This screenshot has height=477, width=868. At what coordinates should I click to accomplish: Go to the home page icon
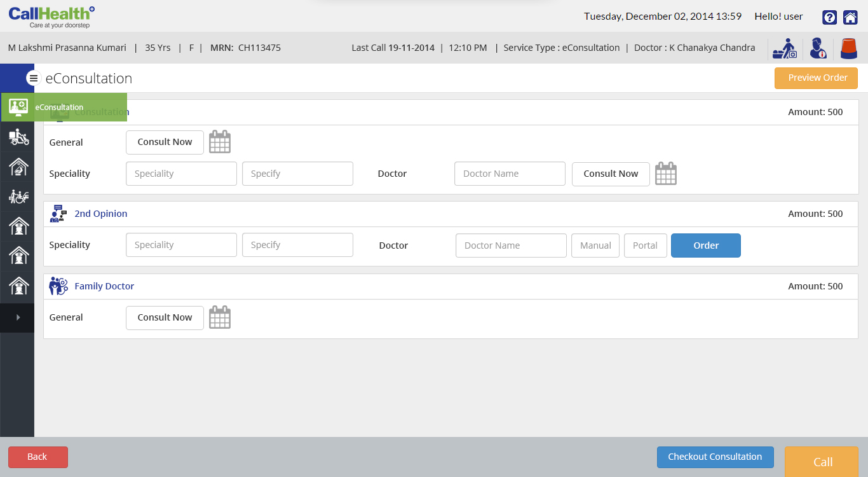click(850, 17)
